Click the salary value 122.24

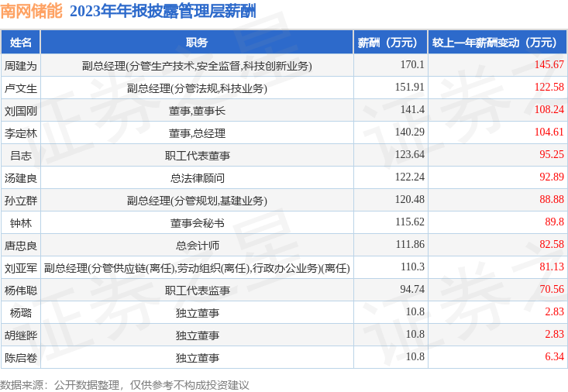[x=410, y=177]
